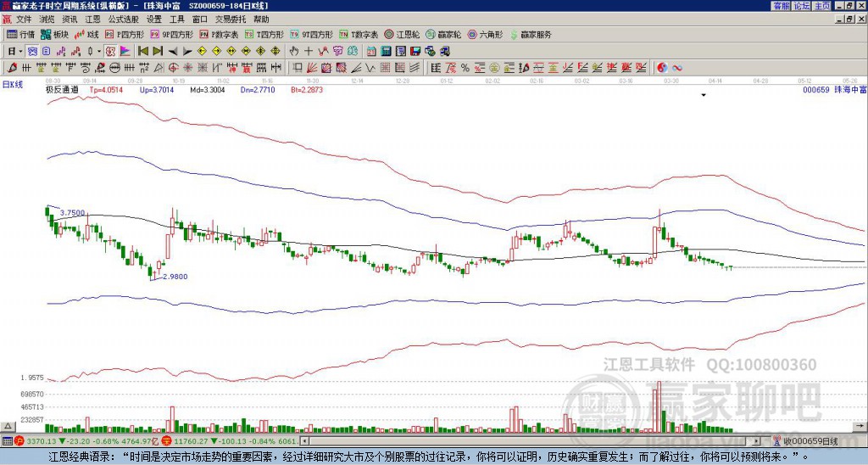Open the 赢家轮 wheel tool
The height and width of the screenshot is (465, 868).
pos(443,34)
